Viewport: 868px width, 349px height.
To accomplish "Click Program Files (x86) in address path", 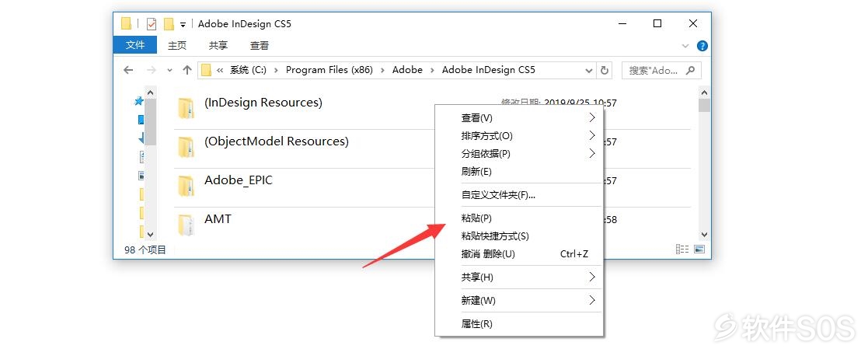I will tap(329, 70).
